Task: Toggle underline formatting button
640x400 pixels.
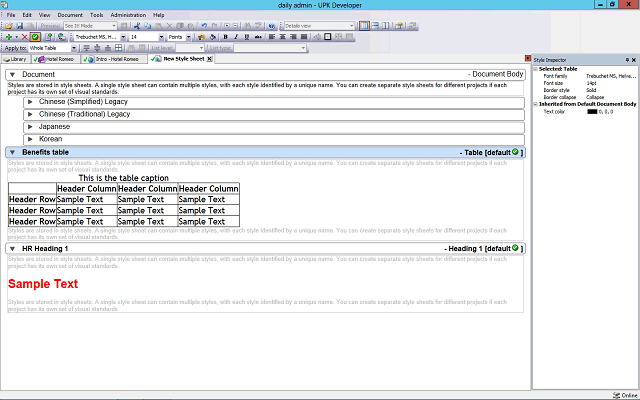Action: coord(248,37)
